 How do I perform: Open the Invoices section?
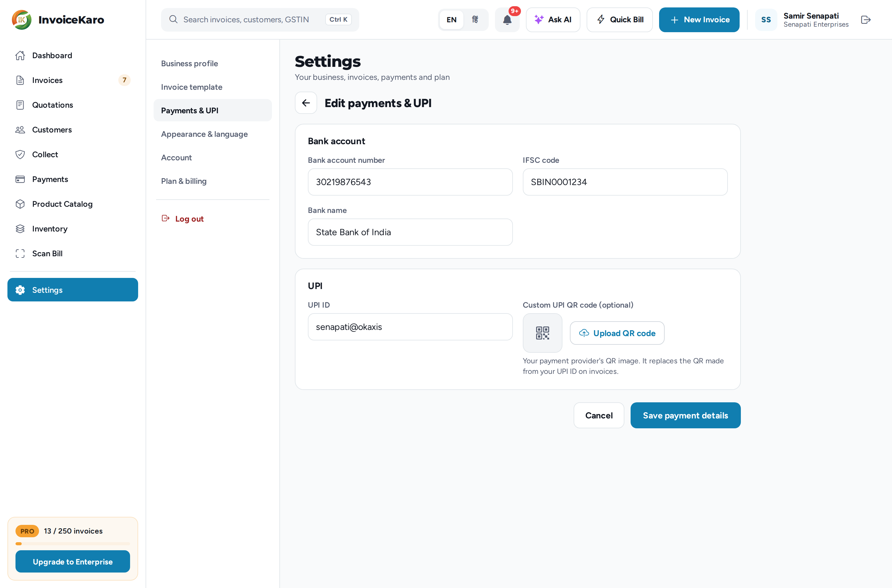coord(73,80)
